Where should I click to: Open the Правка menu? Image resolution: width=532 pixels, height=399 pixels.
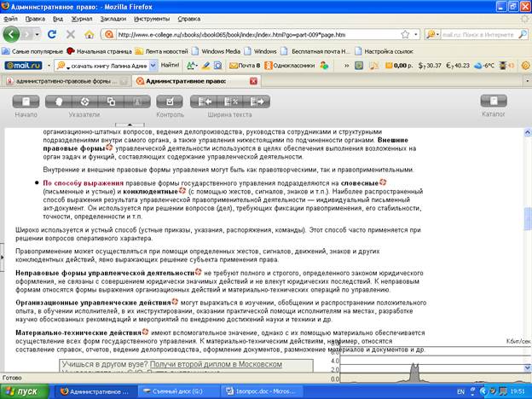35,19
